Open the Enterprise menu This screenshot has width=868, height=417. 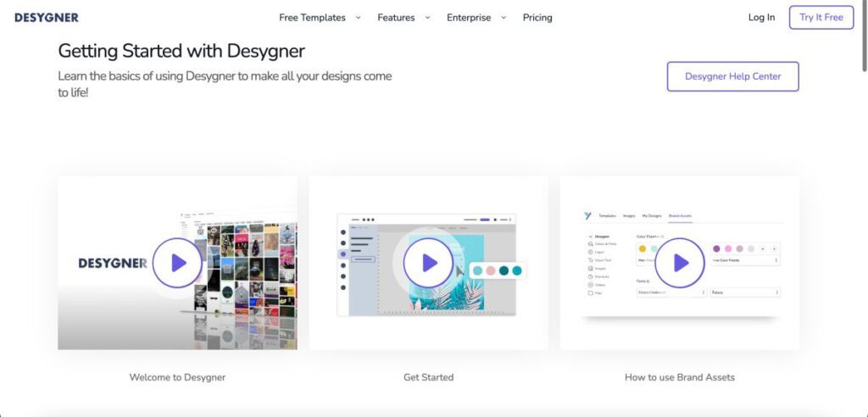pos(469,18)
